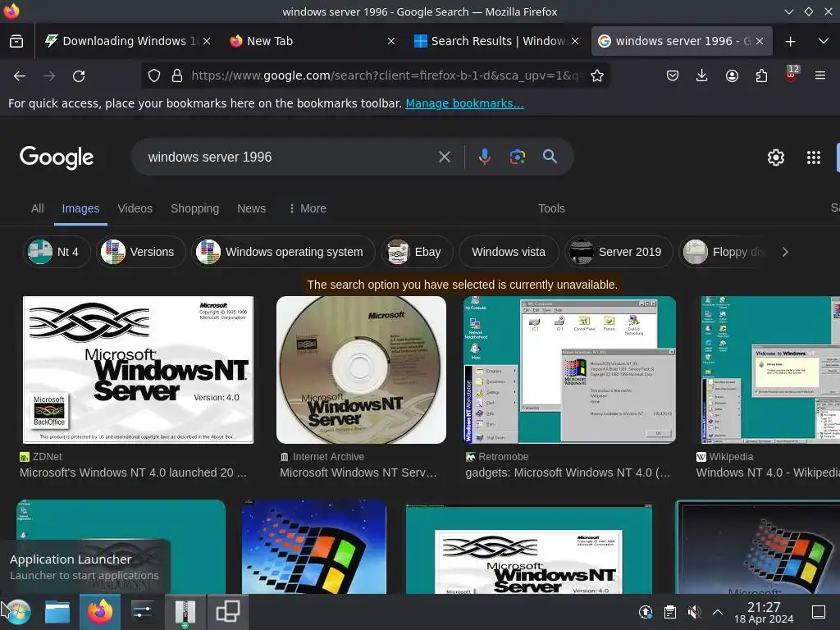Open the clipboard tray icon
840x630 pixels.
pos(669,612)
